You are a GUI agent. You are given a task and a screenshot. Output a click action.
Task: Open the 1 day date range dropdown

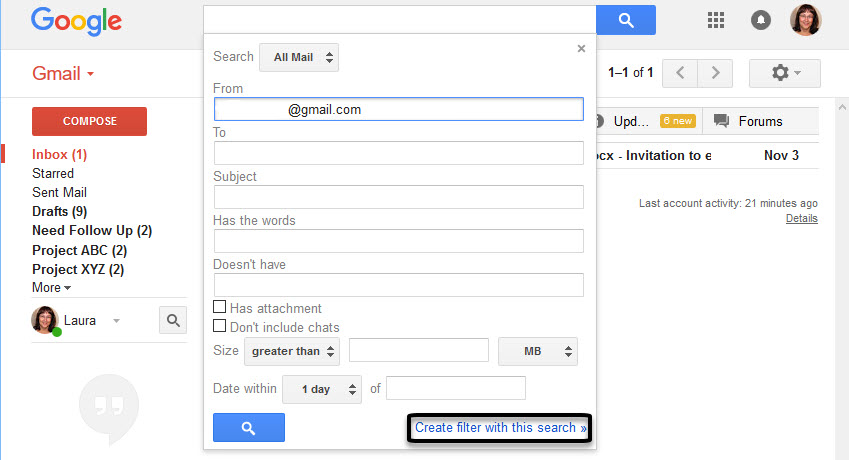click(321, 389)
